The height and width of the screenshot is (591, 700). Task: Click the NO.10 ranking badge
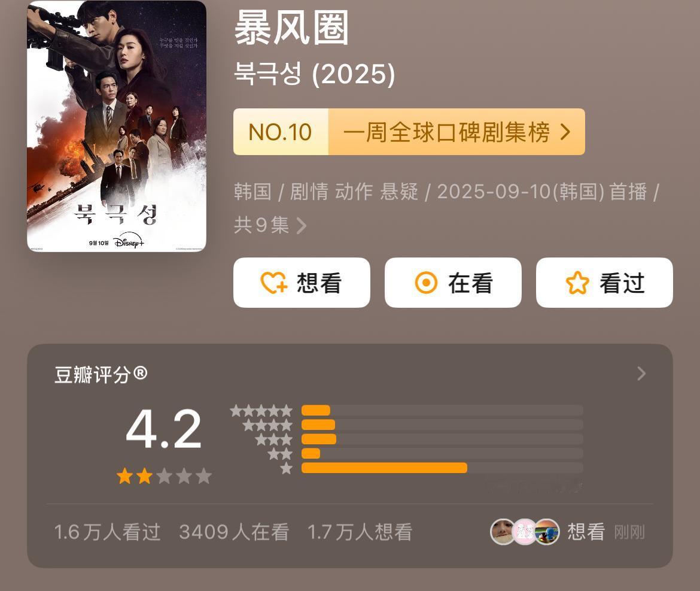[x=281, y=132]
